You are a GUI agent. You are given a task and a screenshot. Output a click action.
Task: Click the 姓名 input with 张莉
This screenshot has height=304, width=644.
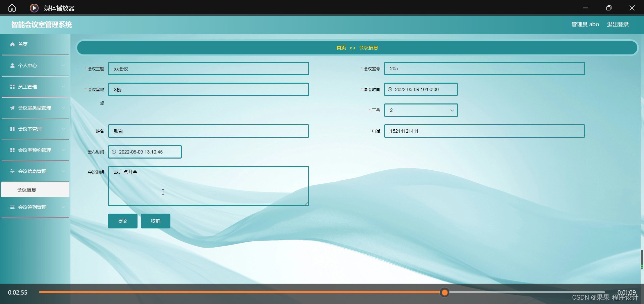pyautogui.click(x=209, y=131)
